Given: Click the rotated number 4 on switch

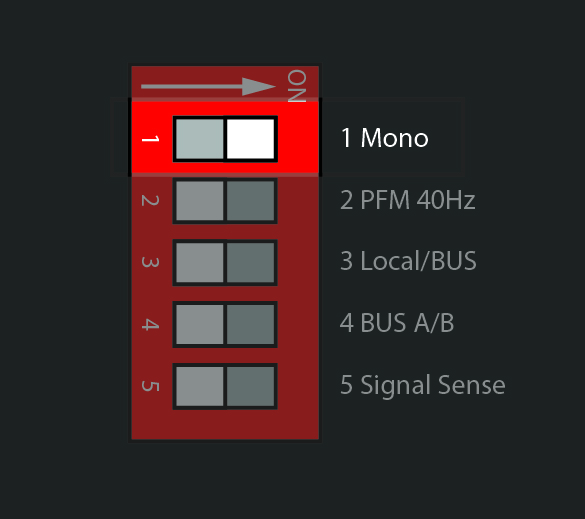Looking at the screenshot, I should [x=150, y=325].
